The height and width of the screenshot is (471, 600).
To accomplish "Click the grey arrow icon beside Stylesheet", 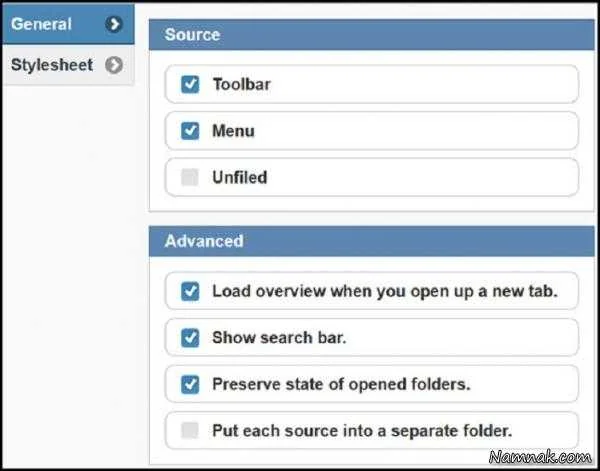I will 114,65.
